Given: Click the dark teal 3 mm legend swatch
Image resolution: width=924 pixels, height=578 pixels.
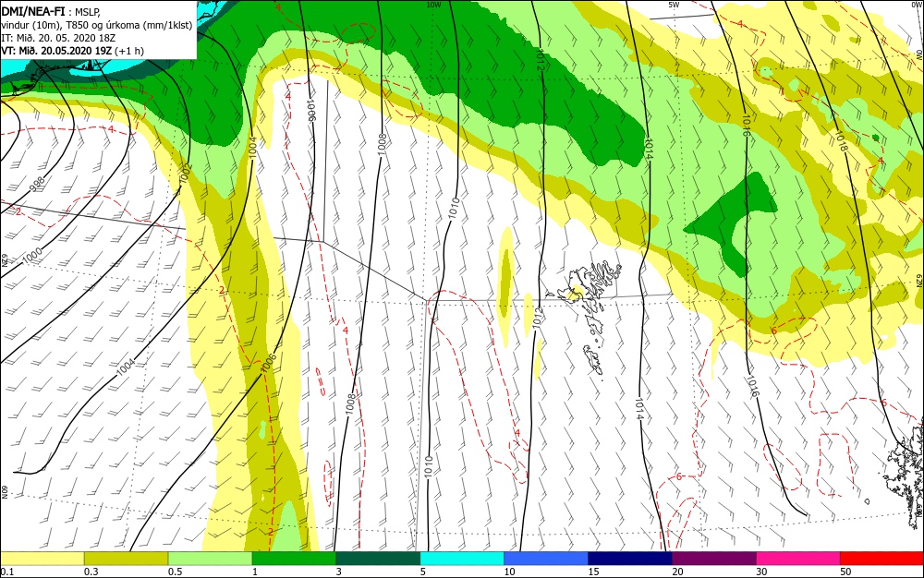Looking at the screenshot, I should (x=378, y=559).
